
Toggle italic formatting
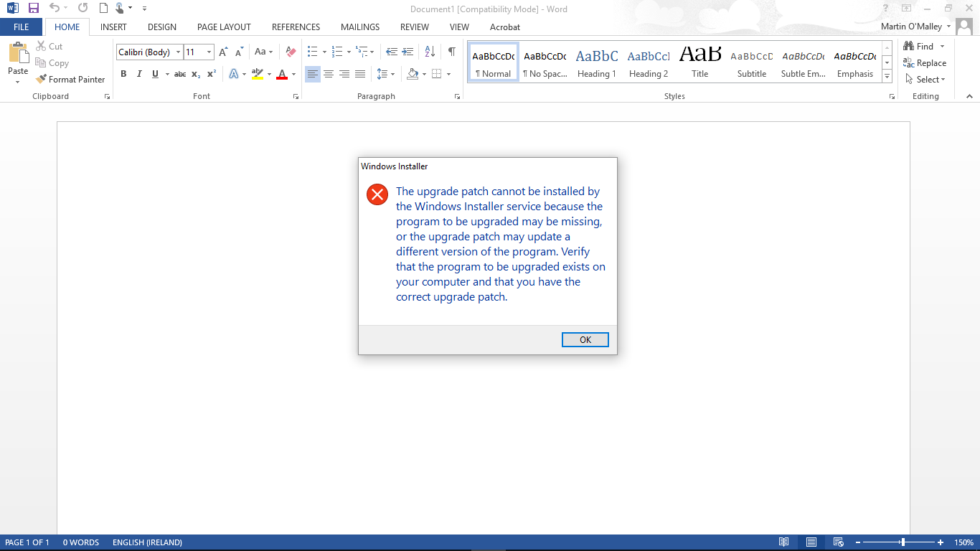coord(138,74)
